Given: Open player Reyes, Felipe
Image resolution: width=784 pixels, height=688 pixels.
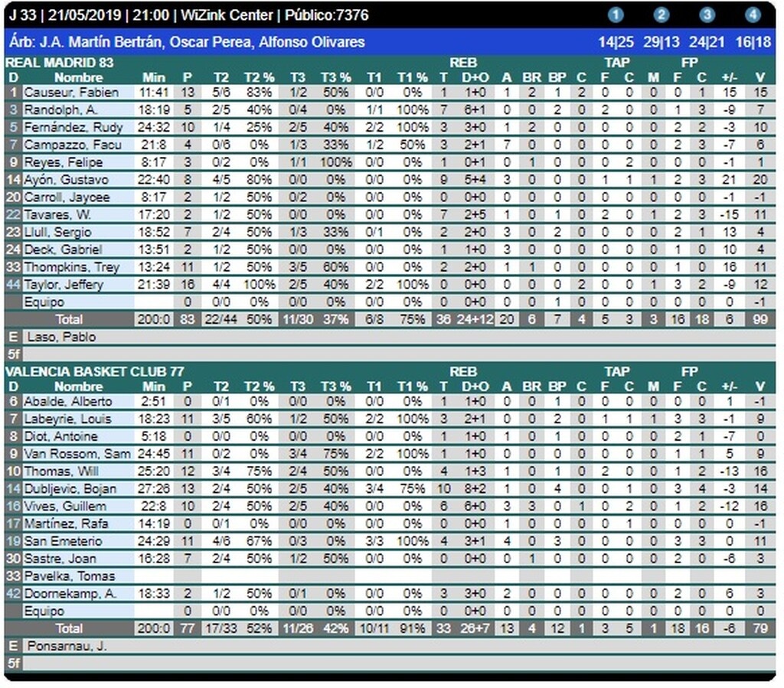Looking at the screenshot, I should [x=64, y=162].
